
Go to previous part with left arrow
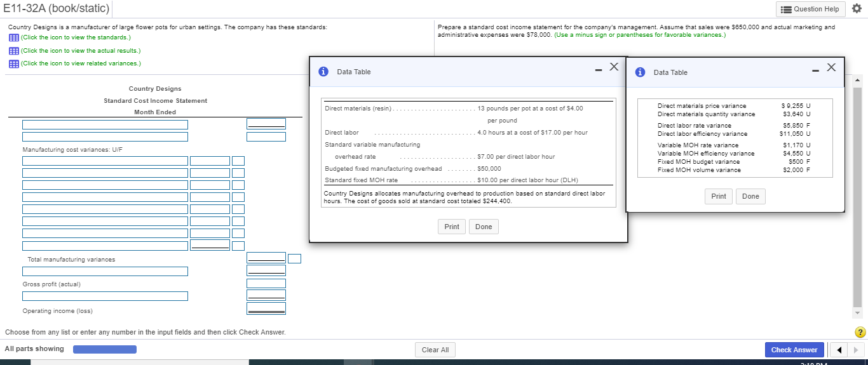pyautogui.click(x=839, y=350)
